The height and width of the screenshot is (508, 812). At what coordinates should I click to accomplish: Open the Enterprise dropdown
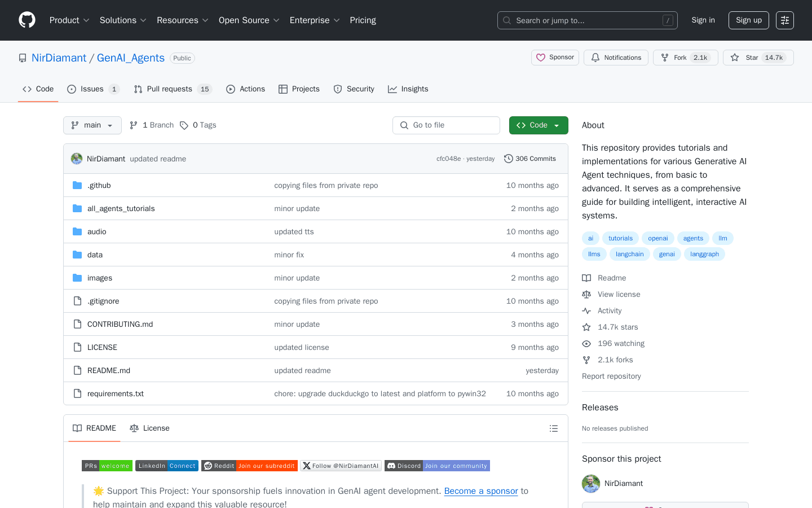click(315, 20)
